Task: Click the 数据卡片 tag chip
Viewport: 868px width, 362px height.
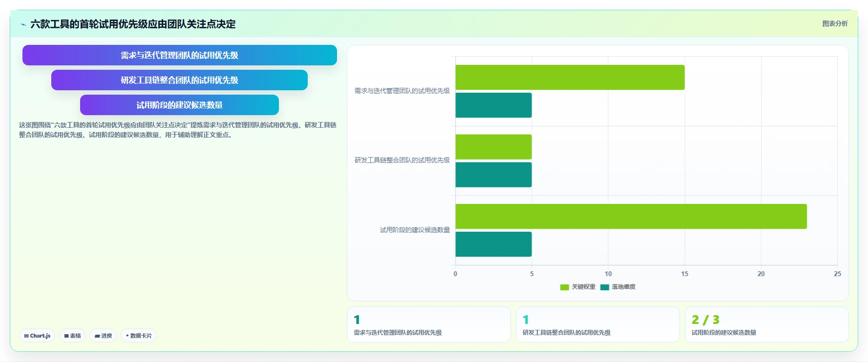Action: click(x=139, y=336)
